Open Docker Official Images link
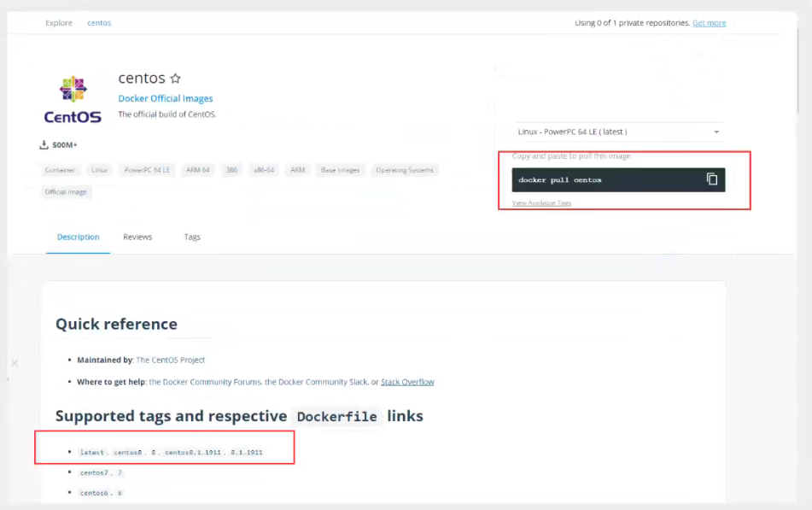 pyautogui.click(x=165, y=98)
